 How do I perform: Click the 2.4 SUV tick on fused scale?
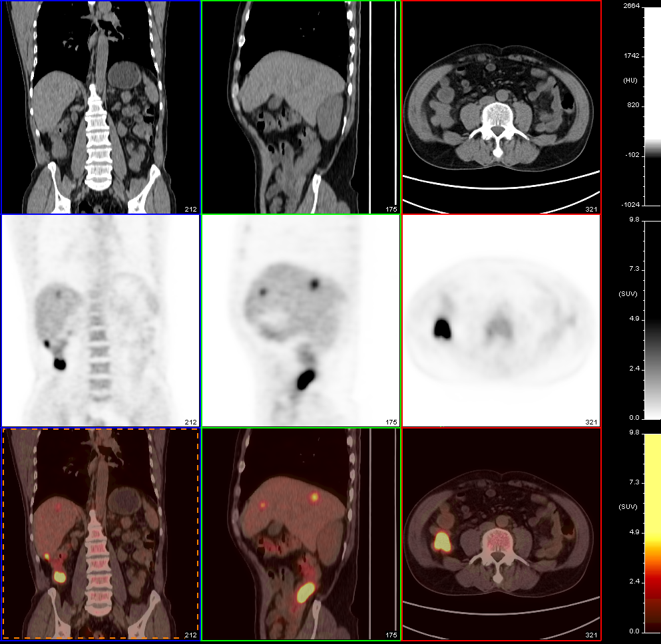(x=634, y=581)
